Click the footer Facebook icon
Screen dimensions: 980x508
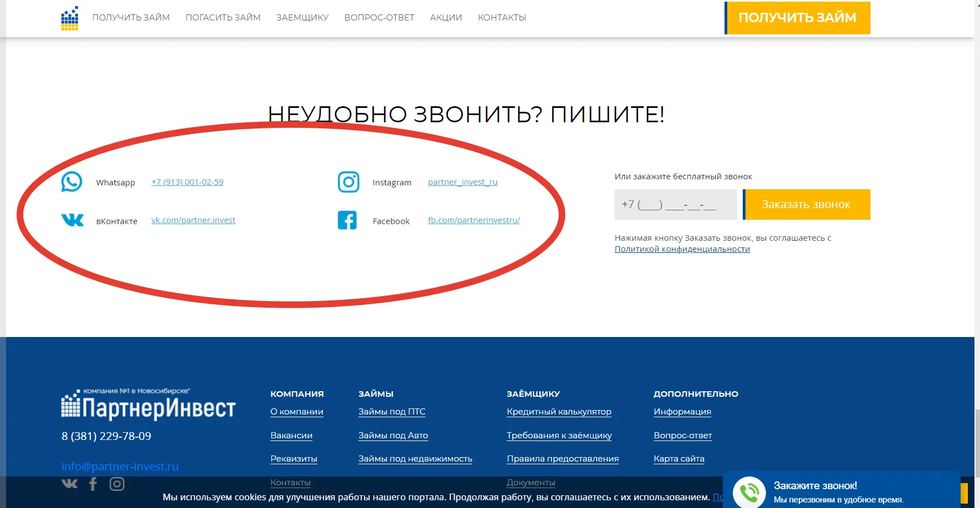[93, 484]
